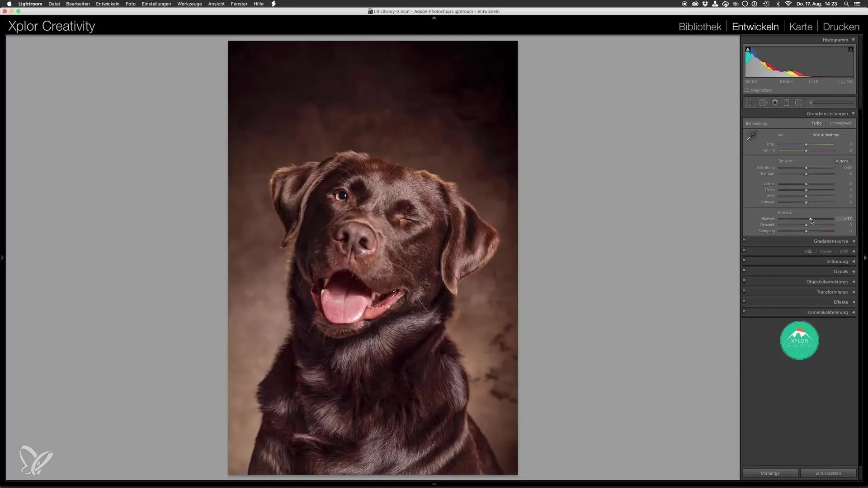The height and width of the screenshot is (488, 868).
Task: Open the Dropbox menu bar icon
Action: pos(705,4)
